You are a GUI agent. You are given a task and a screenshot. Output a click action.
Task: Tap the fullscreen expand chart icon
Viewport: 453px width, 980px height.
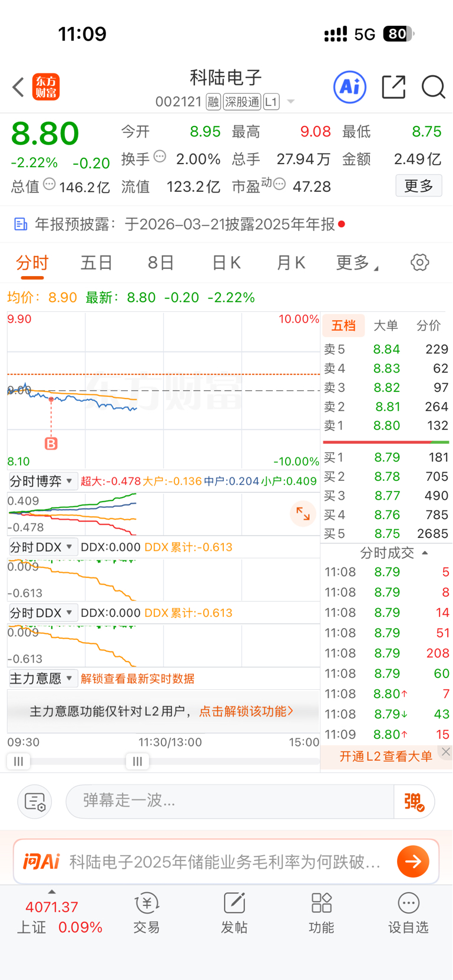[x=303, y=514]
